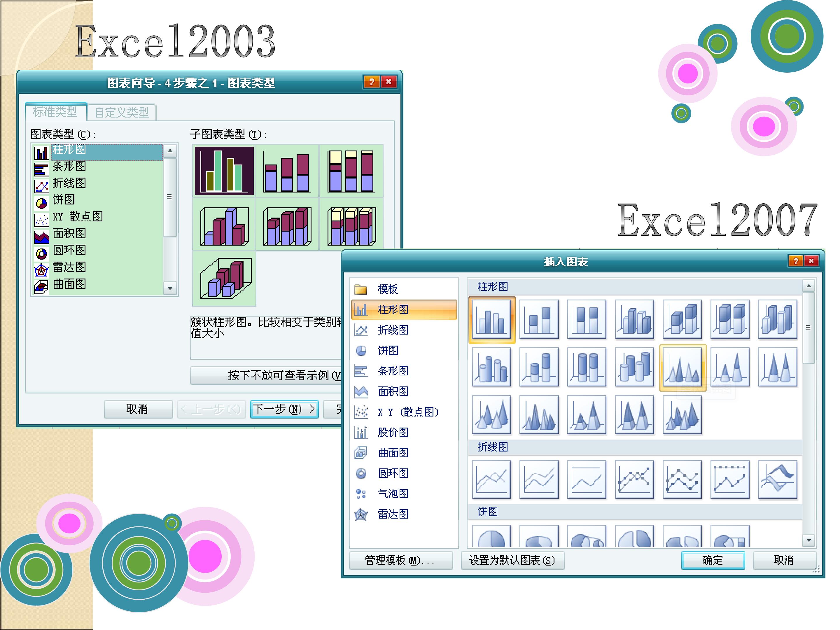The image size is (840, 630).
Task: Pick the line with markers chart thumbnail
Action: tap(635, 480)
